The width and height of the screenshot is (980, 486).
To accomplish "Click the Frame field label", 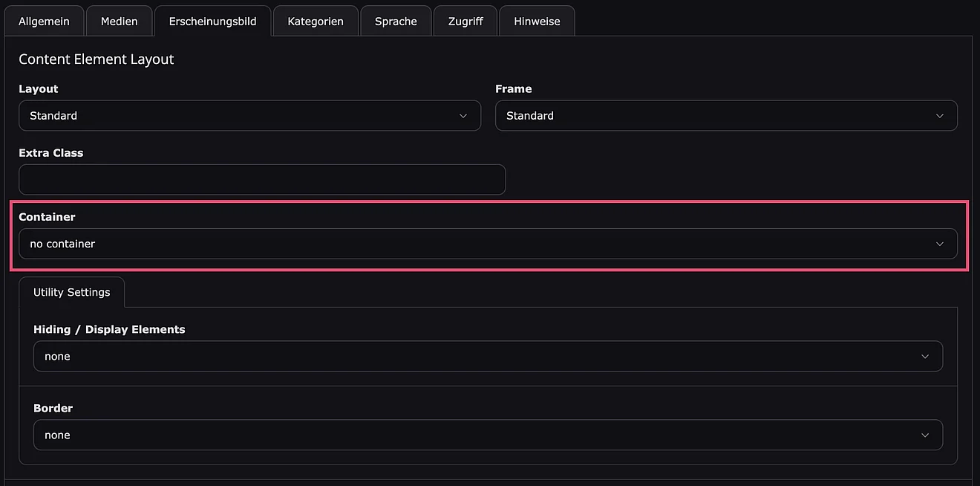I will [514, 88].
